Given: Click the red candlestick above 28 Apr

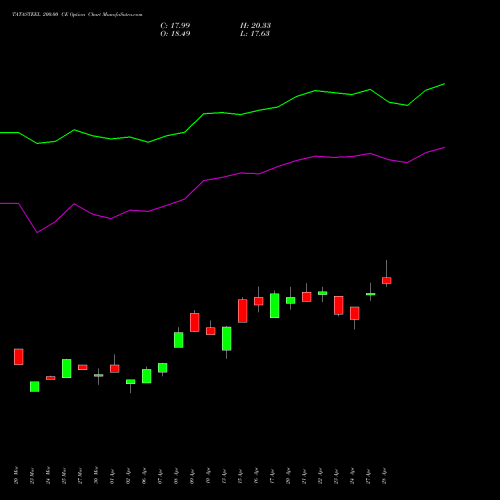Looking at the screenshot, I should (x=387, y=280).
